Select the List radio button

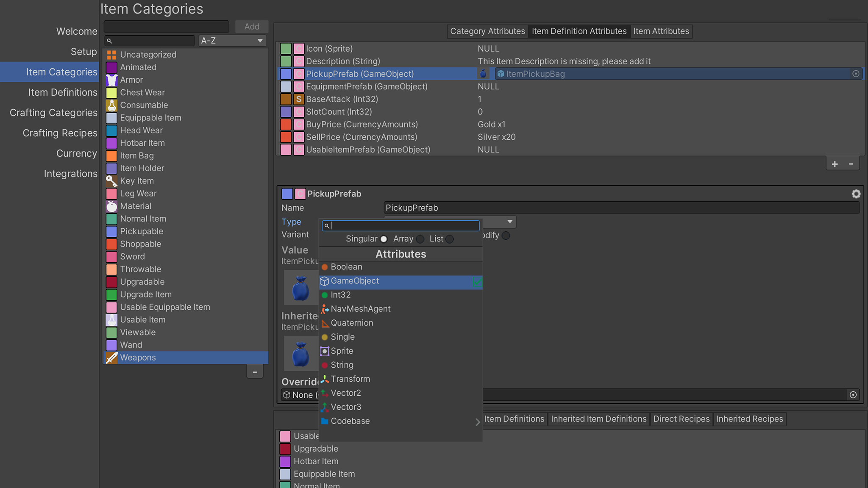pos(450,239)
